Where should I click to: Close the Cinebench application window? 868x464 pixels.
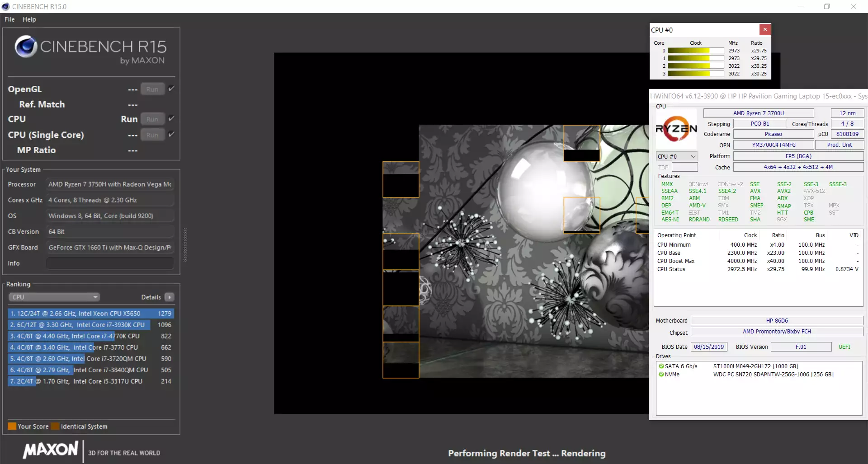tap(854, 6)
